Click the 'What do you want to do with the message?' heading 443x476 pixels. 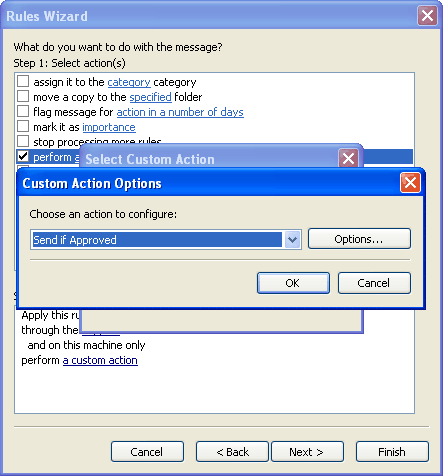point(118,47)
